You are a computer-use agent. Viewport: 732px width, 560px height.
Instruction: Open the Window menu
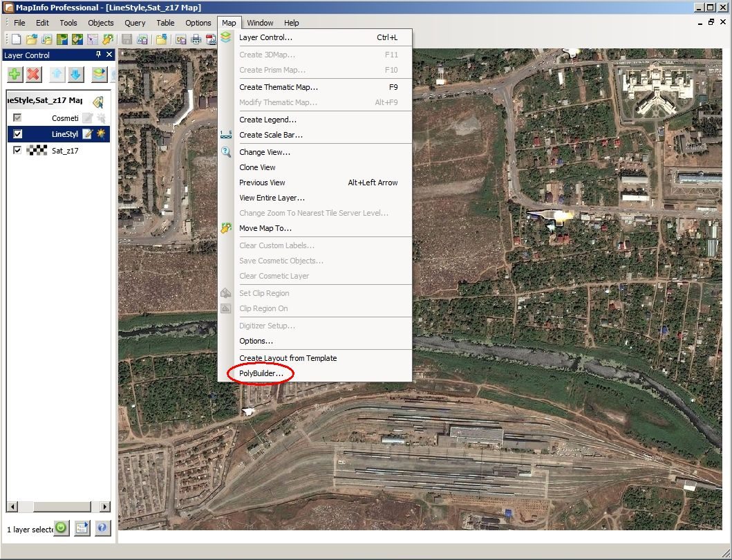pos(260,23)
